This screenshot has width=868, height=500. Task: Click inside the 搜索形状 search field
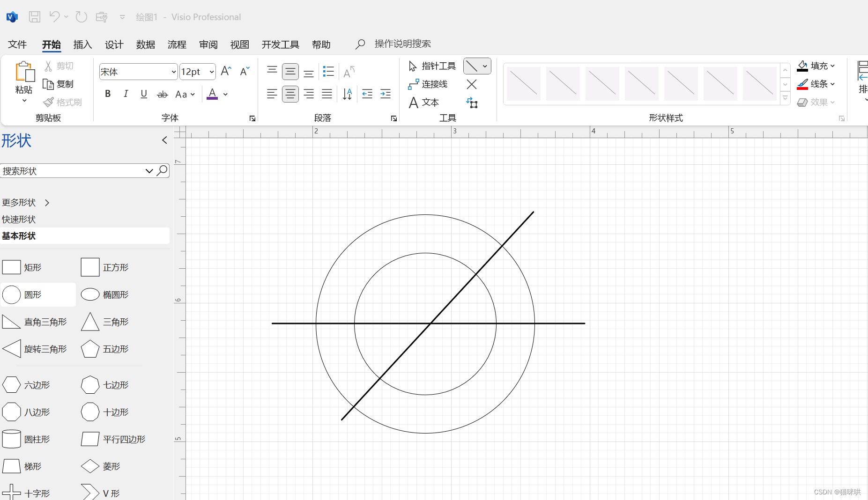click(70, 170)
